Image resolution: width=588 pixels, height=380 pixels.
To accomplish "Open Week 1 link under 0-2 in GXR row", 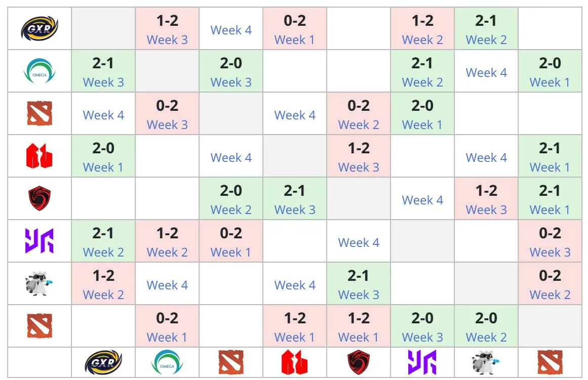I will point(295,40).
